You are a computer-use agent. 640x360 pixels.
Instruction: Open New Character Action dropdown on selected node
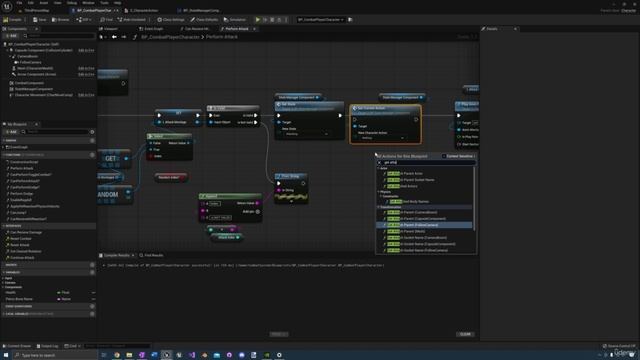[x=382, y=138]
